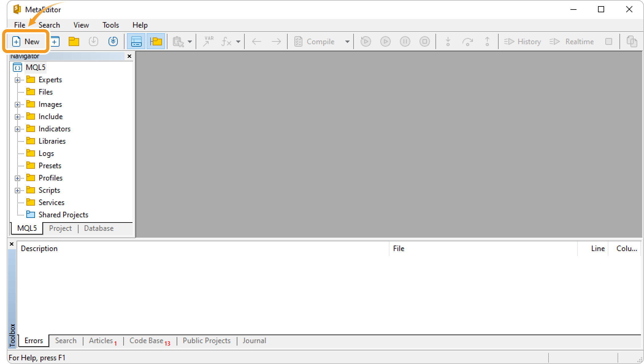This screenshot has width=644, height=364.
Task: Click the stop debugging icon
Action: tap(425, 41)
